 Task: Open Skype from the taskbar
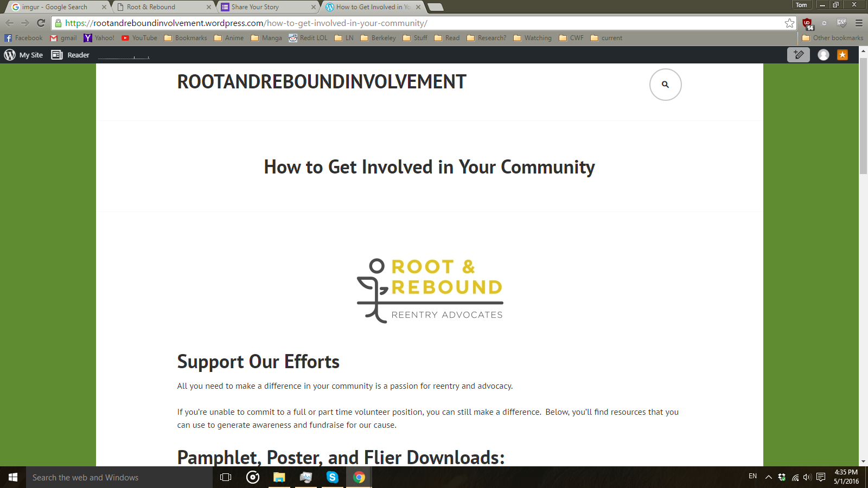[x=332, y=477]
